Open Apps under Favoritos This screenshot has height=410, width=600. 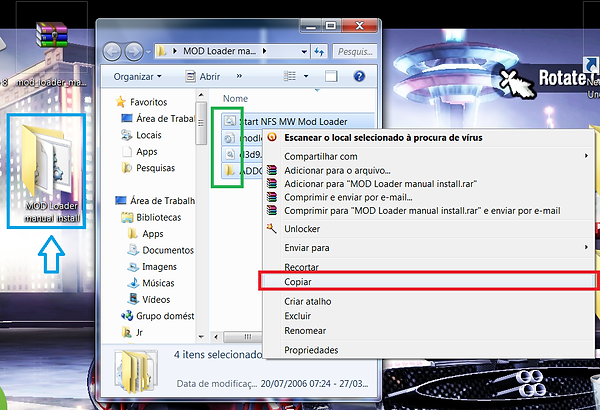coord(140,152)
